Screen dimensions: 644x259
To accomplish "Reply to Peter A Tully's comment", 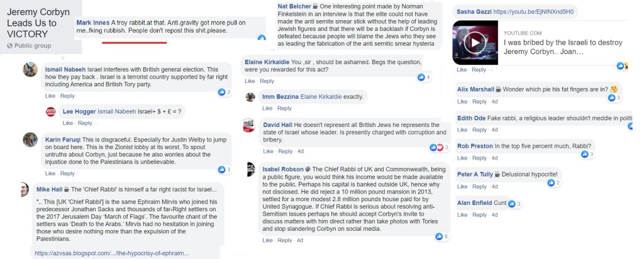I will (479, 187).
